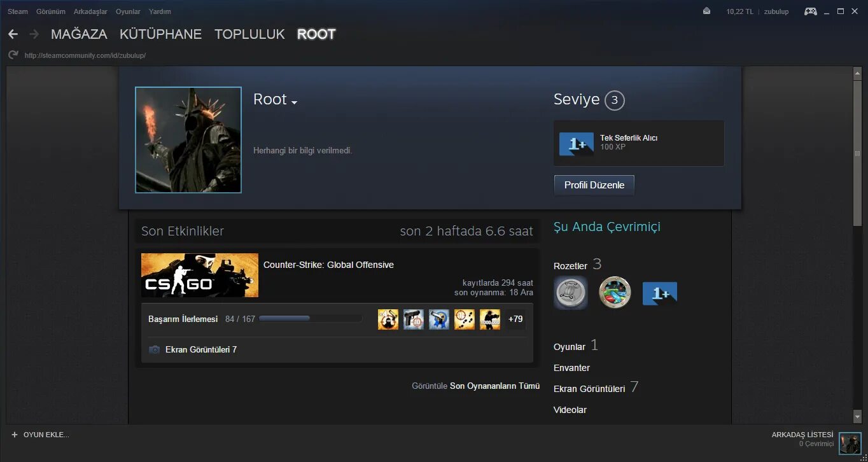The image size is (868, 462).
Task: Click the vertical scrollbar thumb
Action: click(x=857, y=154)
